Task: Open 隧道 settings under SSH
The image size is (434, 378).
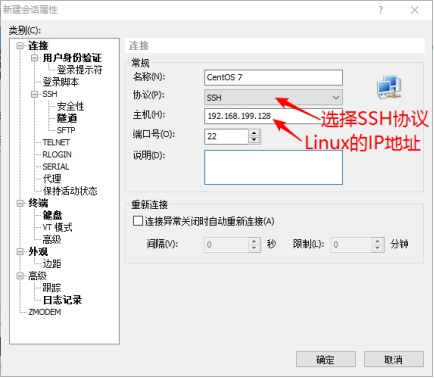Action: coord(67,118)
